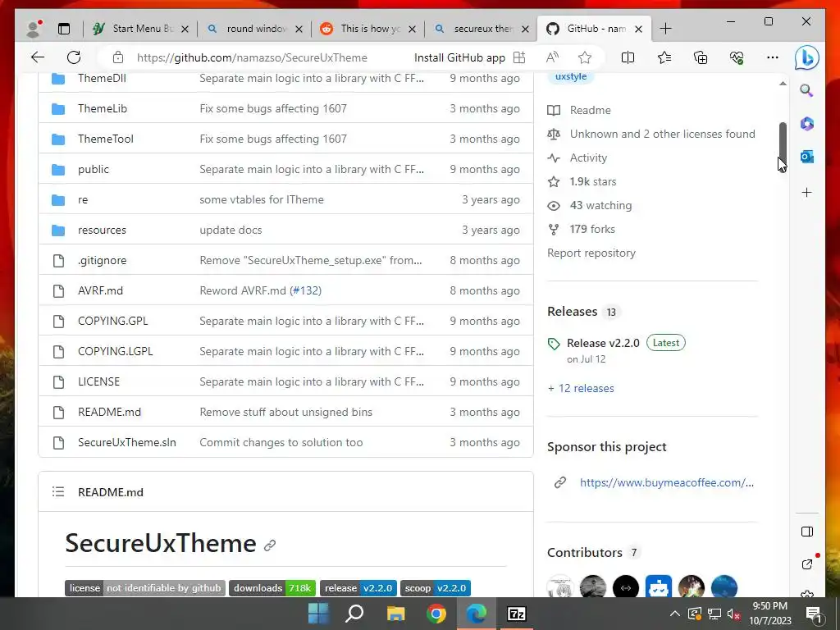Open the COPYING.LGPL file

(115, 351)
